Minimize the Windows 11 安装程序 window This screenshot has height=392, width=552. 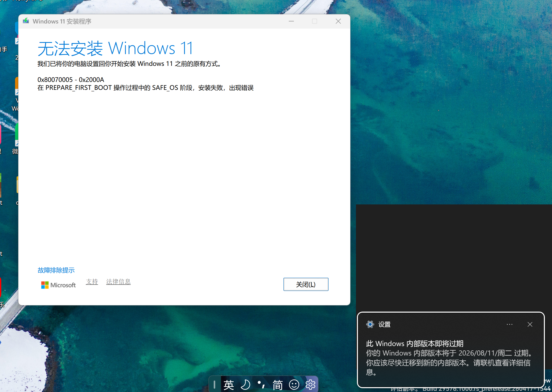(291, 21)
